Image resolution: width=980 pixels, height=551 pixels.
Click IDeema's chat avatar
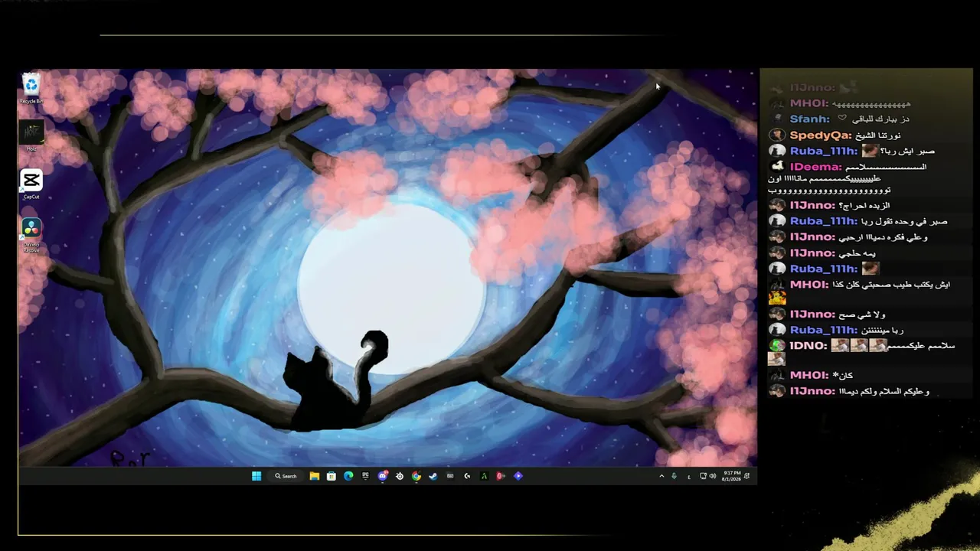(777, 166)
